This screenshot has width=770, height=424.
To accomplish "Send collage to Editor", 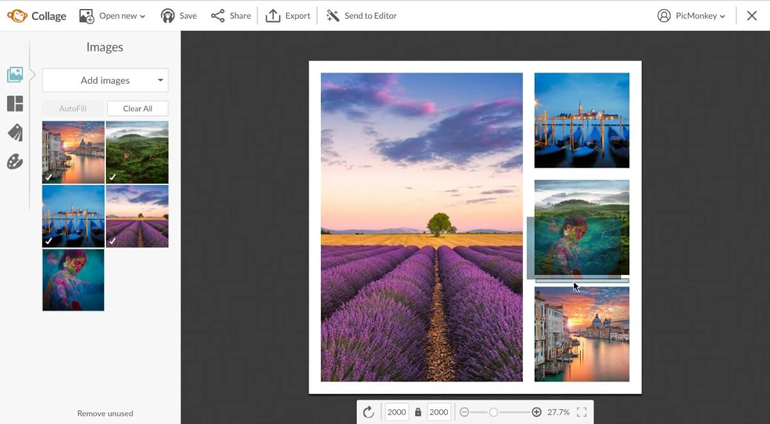I will click(361, 16).
